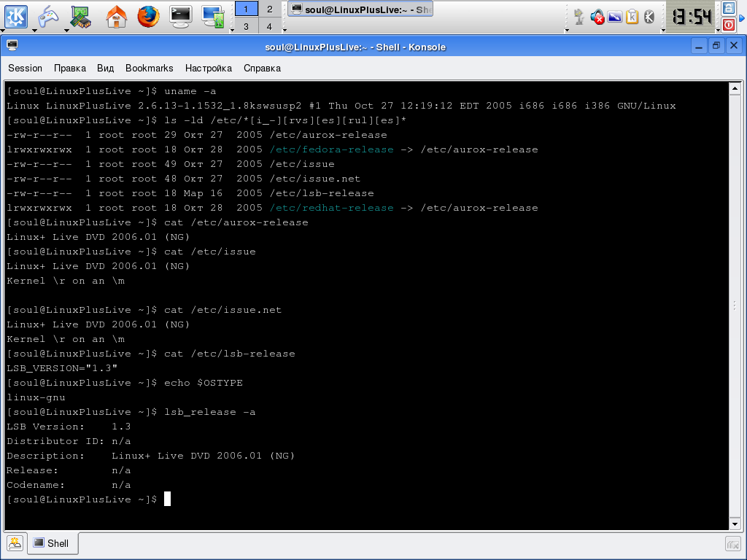Click the 'linux-gnu' output line
This screenshot has height=560, width=747.
[x=36, y=397]
